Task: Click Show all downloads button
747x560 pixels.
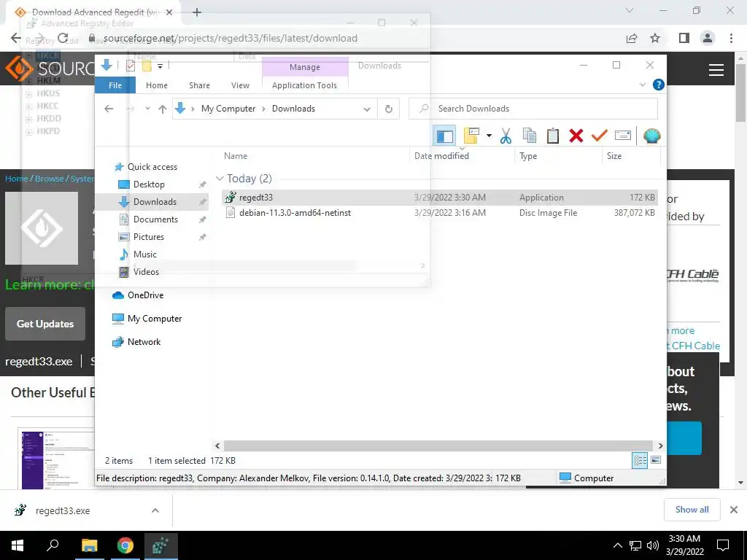Action: [x=692, y=510]
